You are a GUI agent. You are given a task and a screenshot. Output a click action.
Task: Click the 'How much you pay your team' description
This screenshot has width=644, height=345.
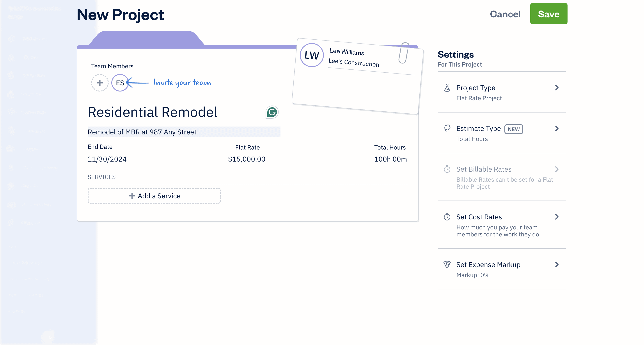(497, 231)
